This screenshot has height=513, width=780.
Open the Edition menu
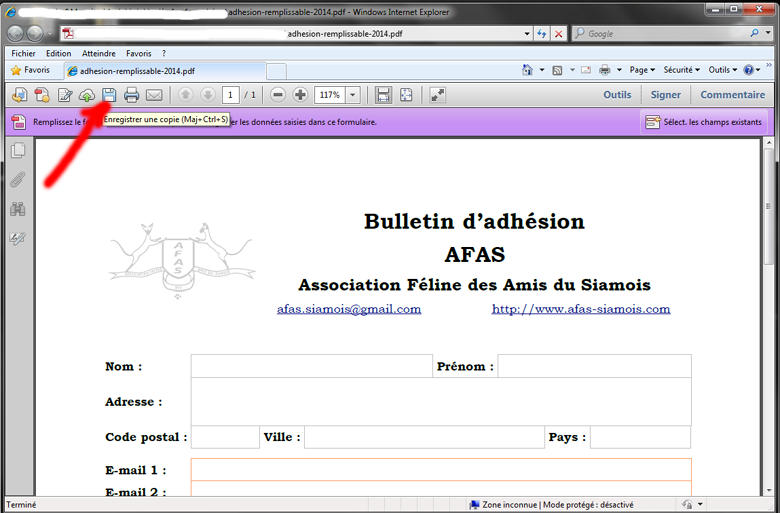[x=58, y=53]
